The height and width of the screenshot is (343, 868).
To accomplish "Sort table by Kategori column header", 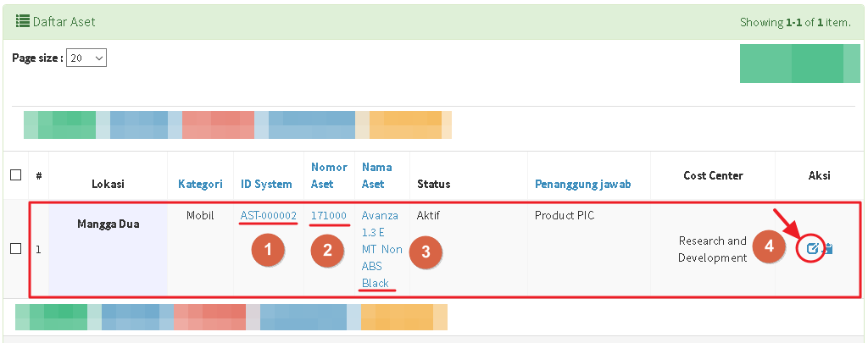I will coord(200,184).
